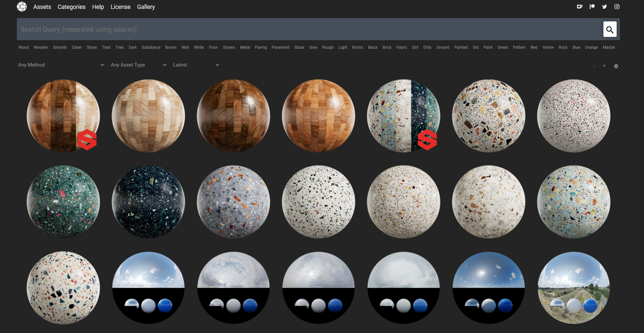Viewport: 644px width, 333px height.
Task: Select the Tiles tag
Action: point(119,47)
